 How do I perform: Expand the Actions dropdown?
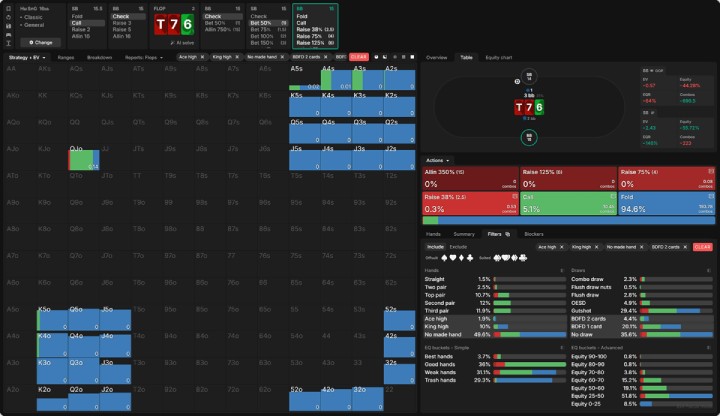(437, 160)
